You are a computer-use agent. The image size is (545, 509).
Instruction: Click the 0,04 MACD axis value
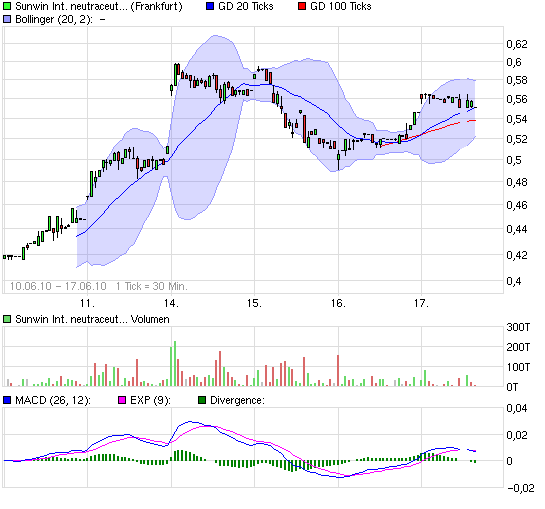pyautogui.click(x=517, y=408)
